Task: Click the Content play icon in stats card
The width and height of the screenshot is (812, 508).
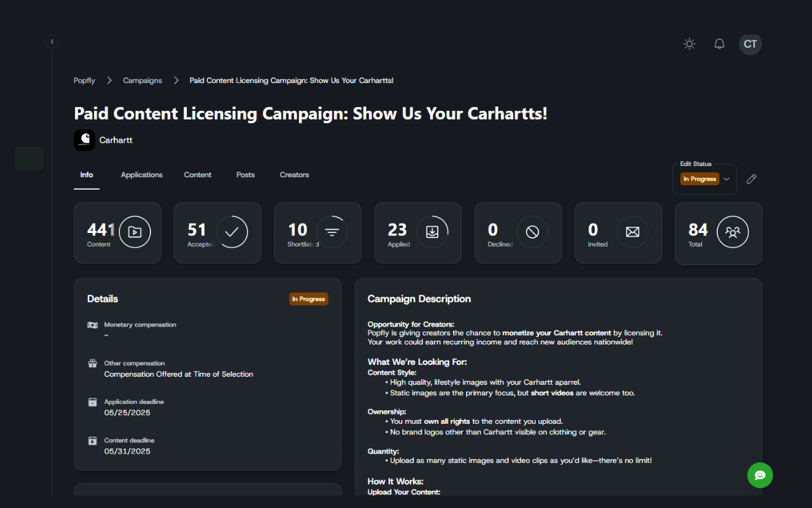Action: tap(135, 232)
